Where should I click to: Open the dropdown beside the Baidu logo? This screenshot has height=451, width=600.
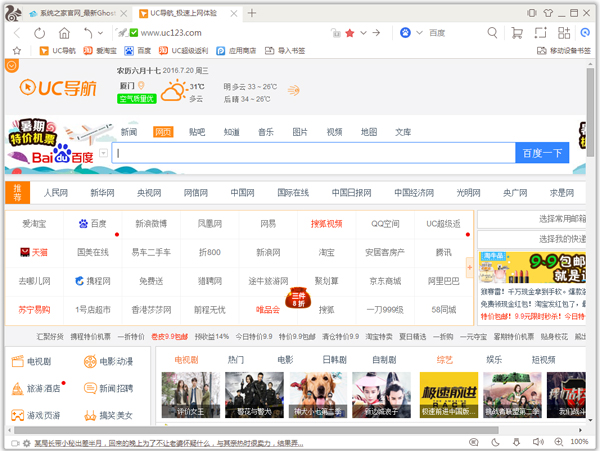tap(103, 153)
